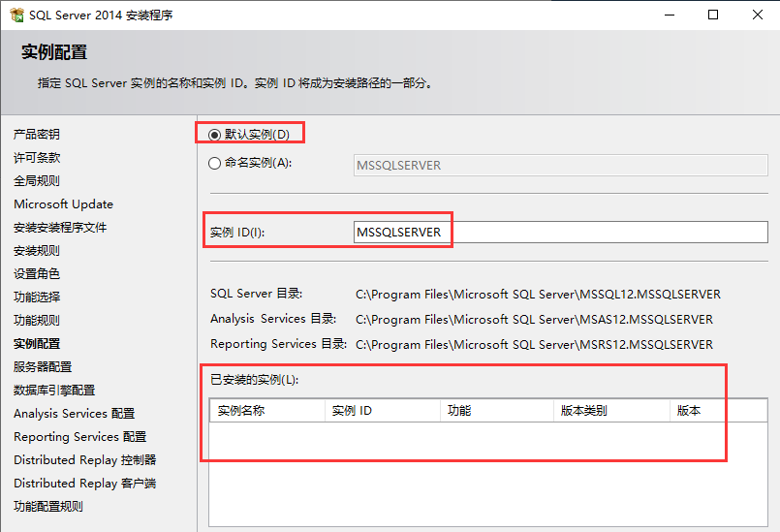The width and height of the screenshot is (780, 532).
Task: Select the 功能配置规则 step
Action: 48,507
